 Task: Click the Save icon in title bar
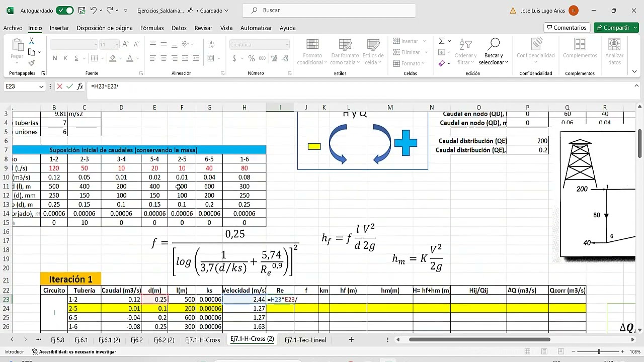[82, 10]
